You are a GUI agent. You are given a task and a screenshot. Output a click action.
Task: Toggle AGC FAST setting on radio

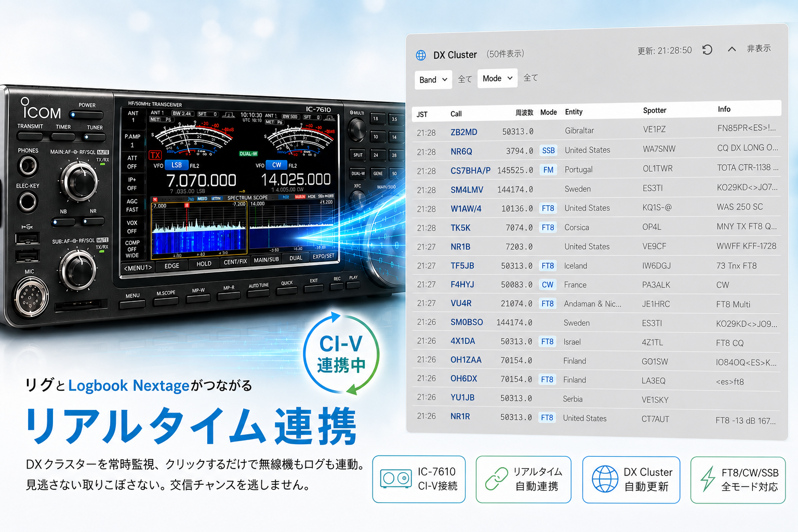click(x=132, y=206)
